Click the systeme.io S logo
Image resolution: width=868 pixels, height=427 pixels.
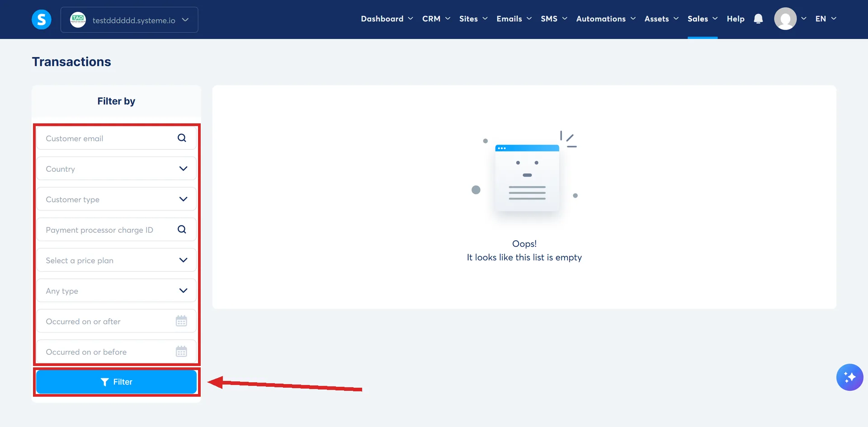[41, 19]
